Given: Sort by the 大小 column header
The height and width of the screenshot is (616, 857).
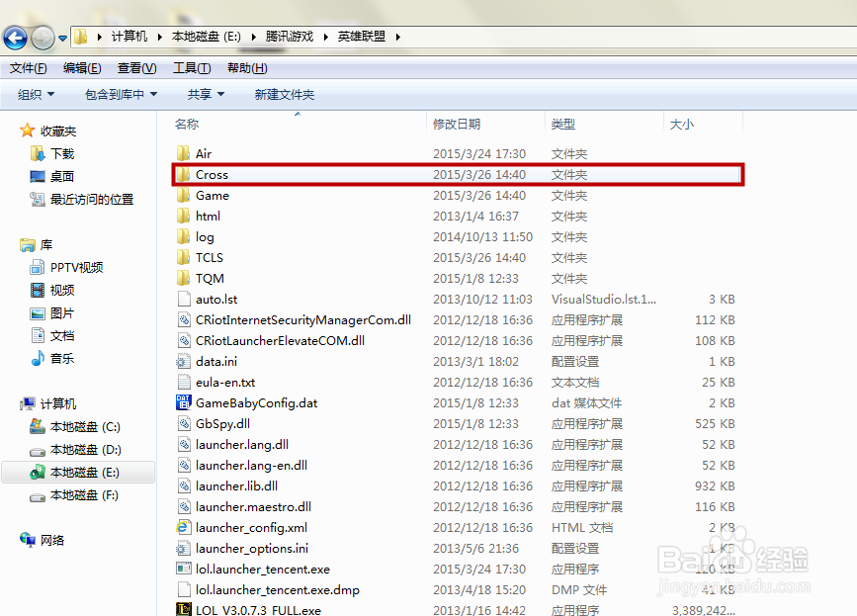Looking at the screenshot, I should tap(682, 124).
